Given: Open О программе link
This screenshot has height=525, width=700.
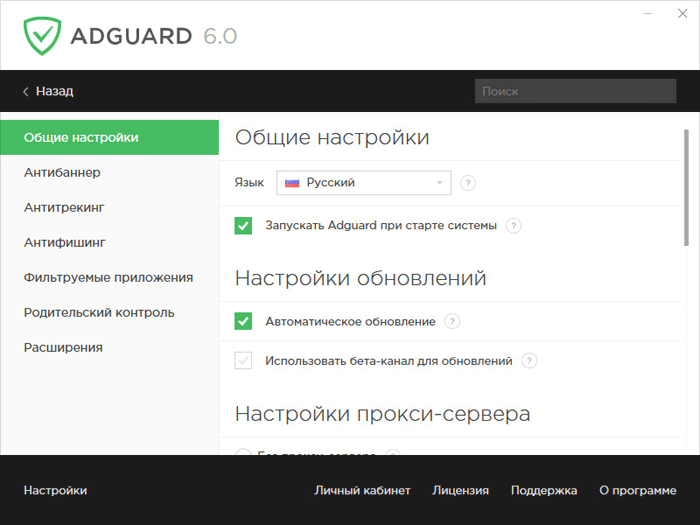Looking at the screenshot, I should coord(638,490).
